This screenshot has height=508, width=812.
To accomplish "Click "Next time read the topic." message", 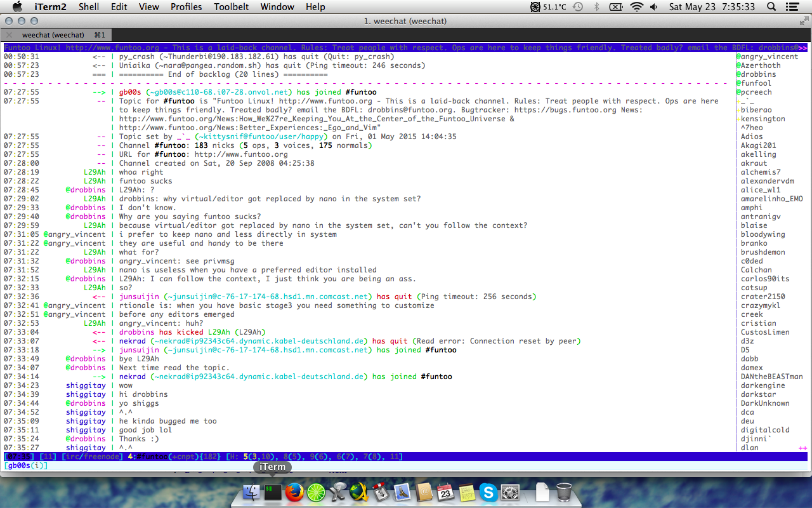I will (x=174, y=368).
